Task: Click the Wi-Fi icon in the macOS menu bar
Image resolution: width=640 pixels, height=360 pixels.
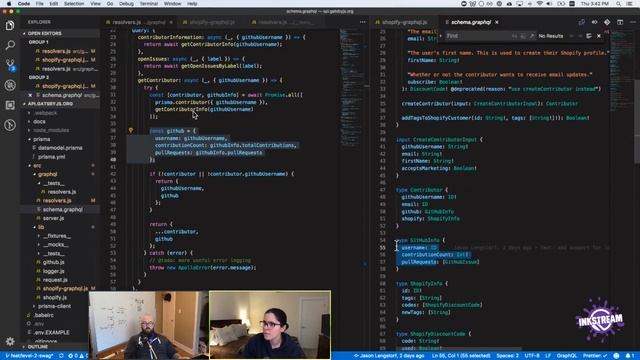Action: click(540, 4)
